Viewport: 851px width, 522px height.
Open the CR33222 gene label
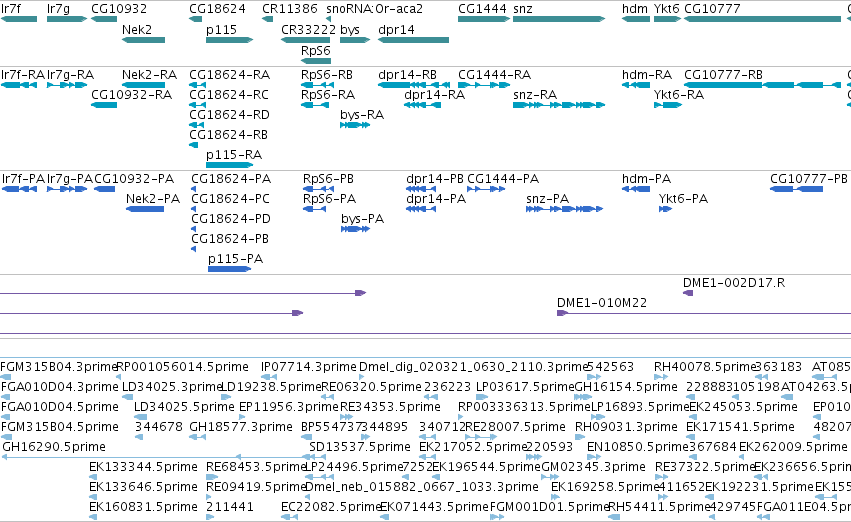coord(309,30)
